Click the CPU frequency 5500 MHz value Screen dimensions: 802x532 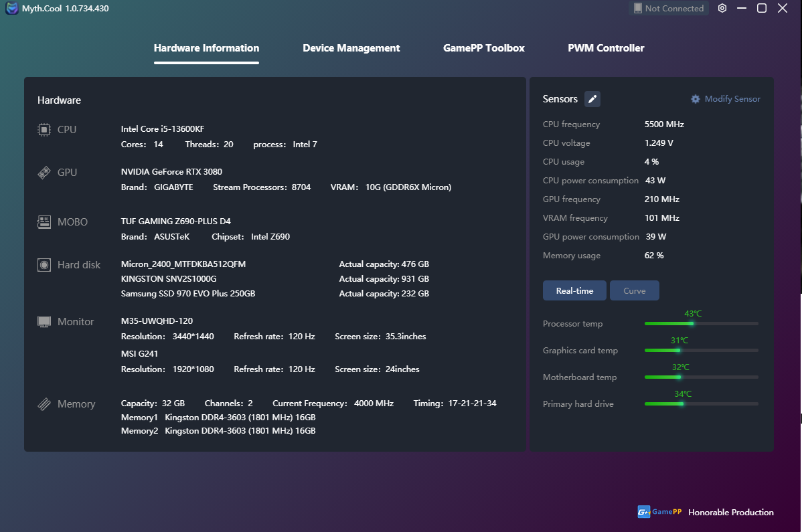pyautogui.click(x=664, y=124)
